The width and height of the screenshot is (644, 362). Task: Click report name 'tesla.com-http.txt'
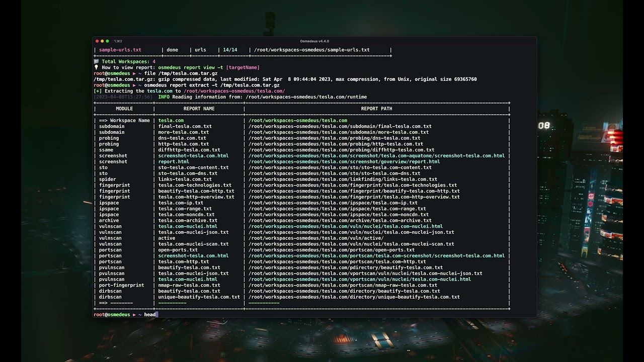pyautogui.click(x=184, y=261)
